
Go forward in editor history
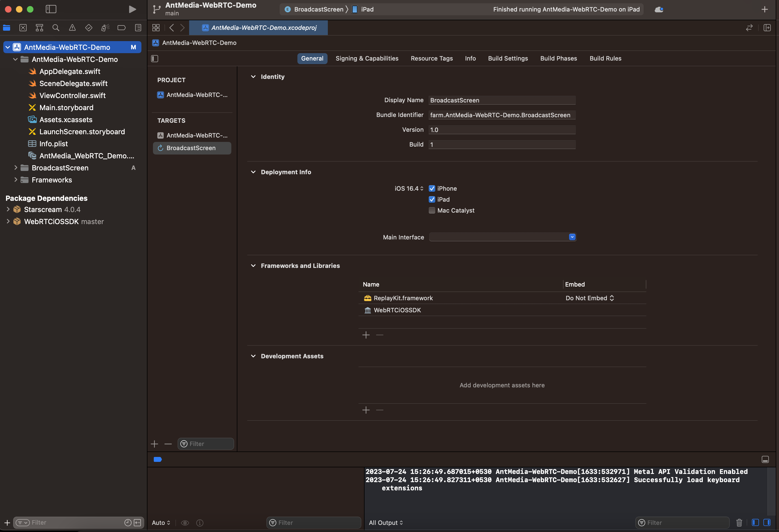coord(182,28)
